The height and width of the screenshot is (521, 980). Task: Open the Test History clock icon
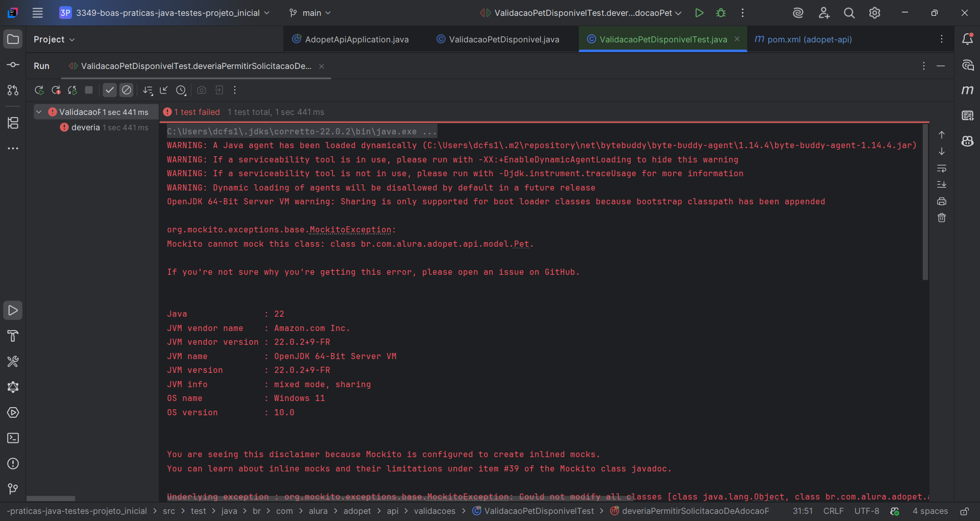pyautogui.click(x=181, y=90)
